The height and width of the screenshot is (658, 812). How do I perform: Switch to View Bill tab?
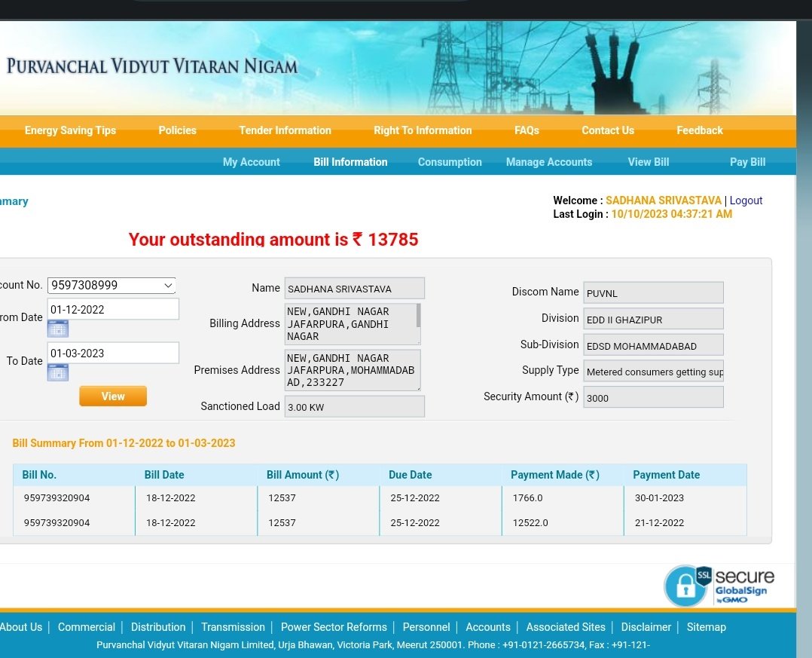pyautogui.click(x=649, y=162)
